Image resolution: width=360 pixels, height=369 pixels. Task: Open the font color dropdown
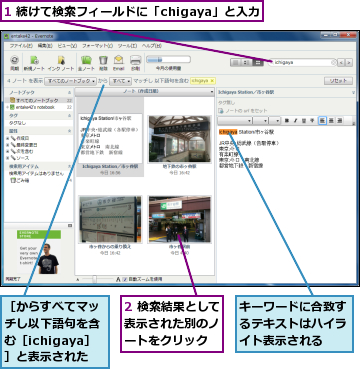click(275, 121)
